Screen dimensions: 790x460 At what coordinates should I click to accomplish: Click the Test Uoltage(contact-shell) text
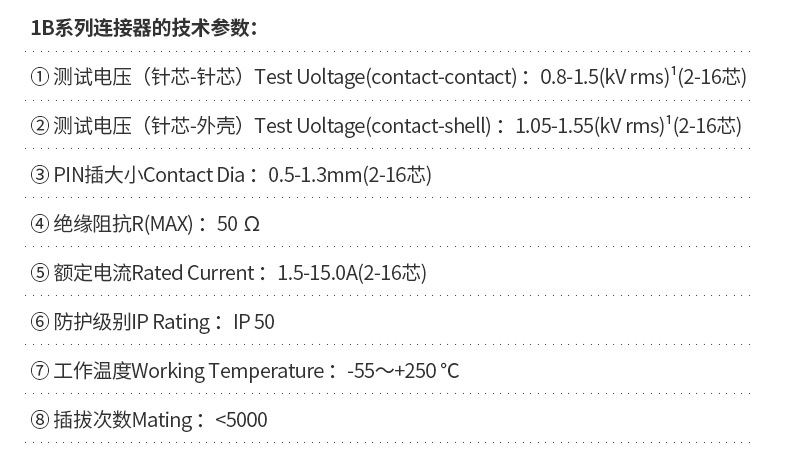click(x=373, y=126)
